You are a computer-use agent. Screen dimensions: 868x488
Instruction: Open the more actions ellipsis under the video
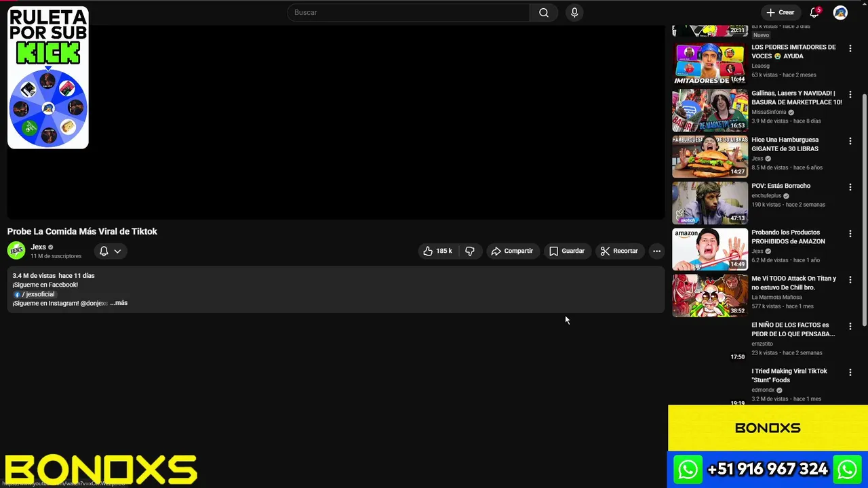(656, 251)
